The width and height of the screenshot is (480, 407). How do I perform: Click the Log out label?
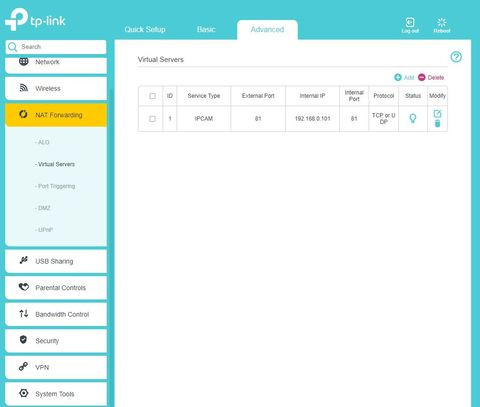[x=410, y=31]
